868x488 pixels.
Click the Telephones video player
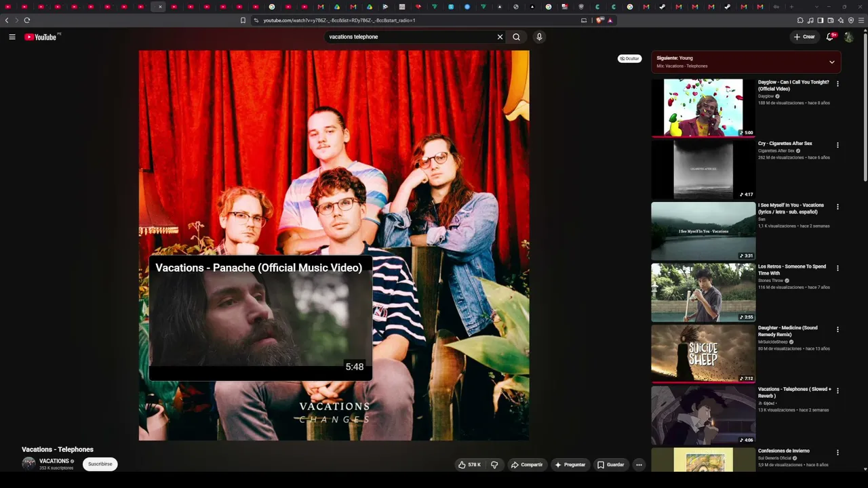tap(334, 245)
